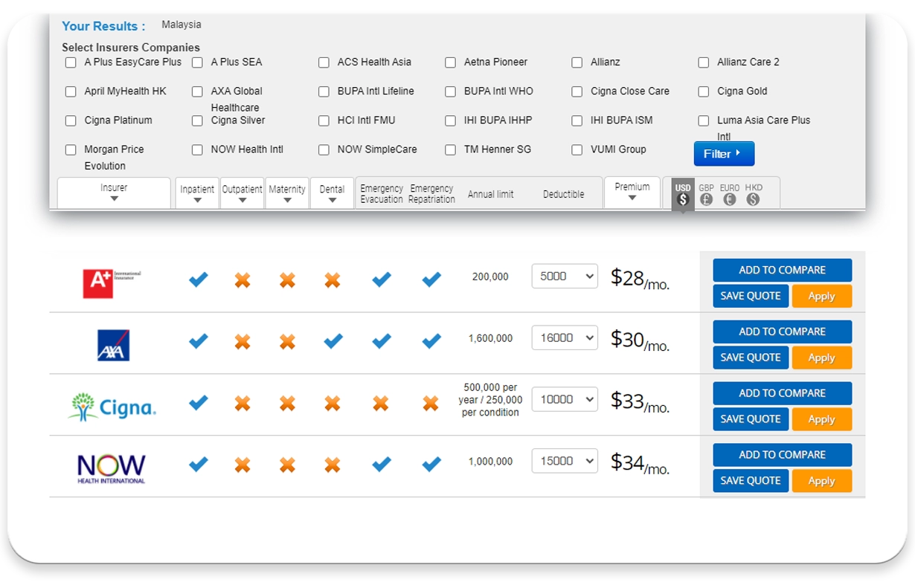The width and height of the screenshot is (915, 588).
Task: Add the NOW Health plan to compare
Action: [782, 455]
